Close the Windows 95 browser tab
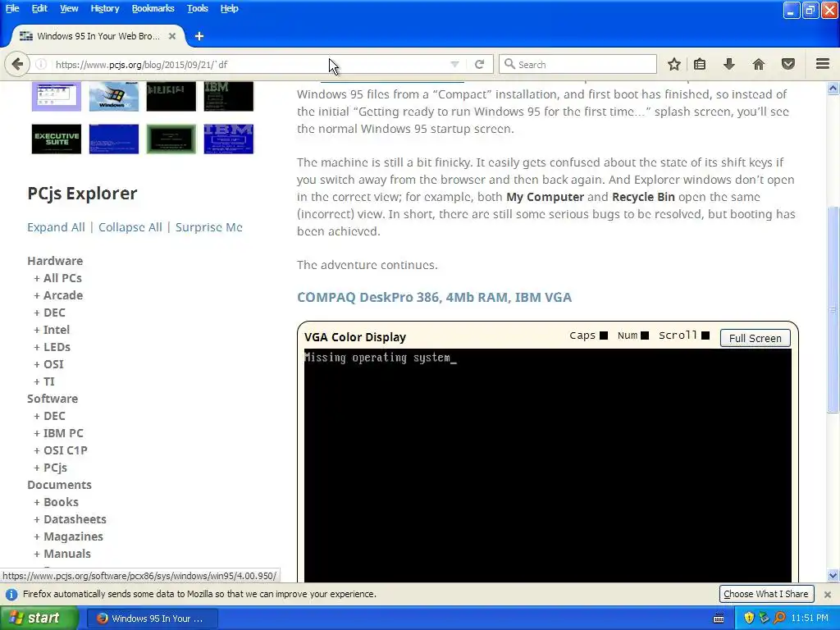The height and width of the screenshot is (630, 840). [x=172, y=36]
